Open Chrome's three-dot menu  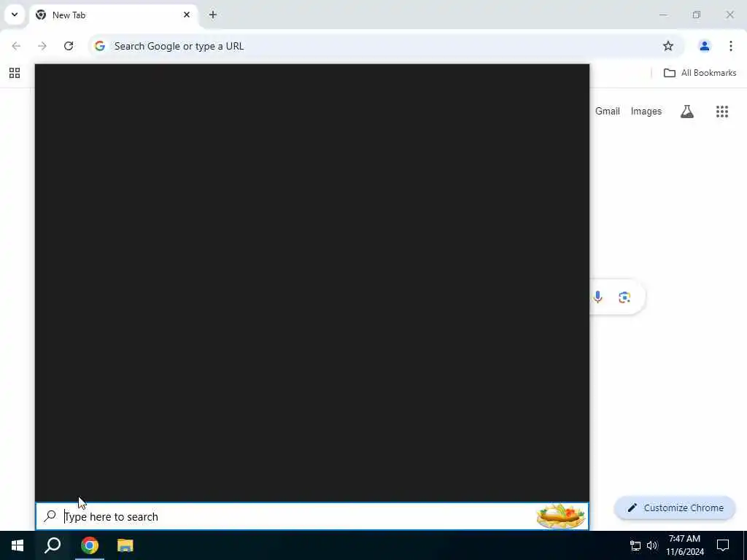pyautogui.click(x=731, y=46)
